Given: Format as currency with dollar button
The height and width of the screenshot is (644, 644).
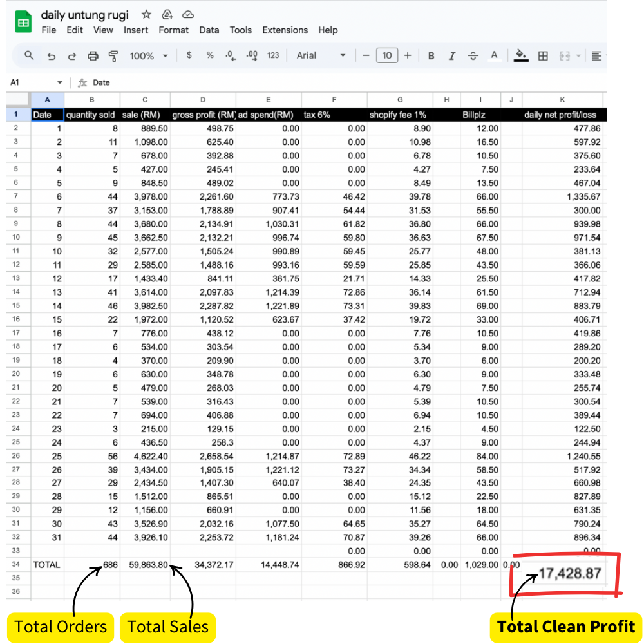Looking at the screenshot, I should click(189, 55).
